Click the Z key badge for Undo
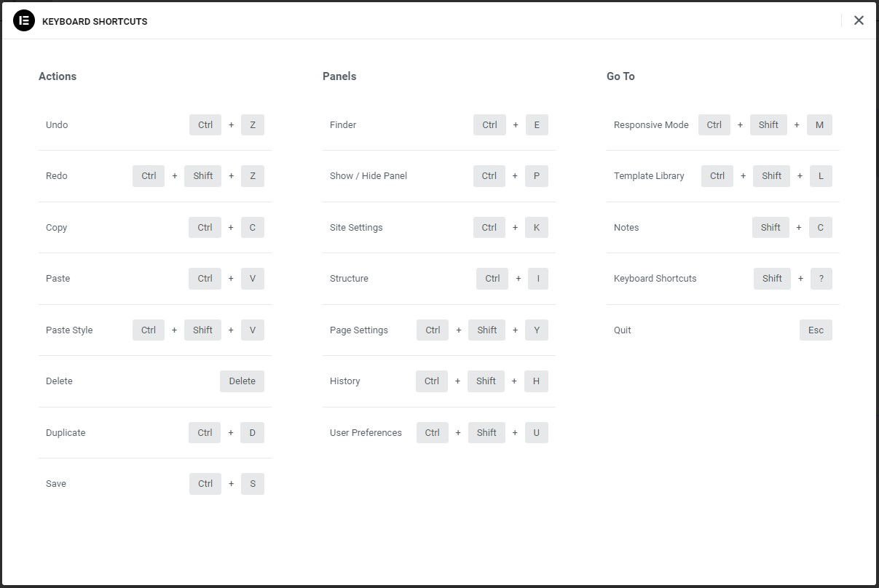 click(252, 124)
